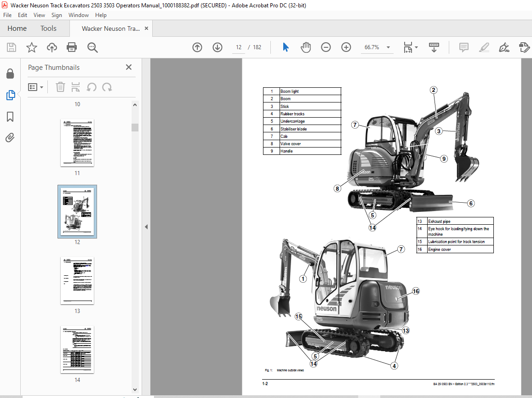The image size is (532, 398).
Task: Expand fit page tool dropdown arrow
Action: click(x=416, y=47)
